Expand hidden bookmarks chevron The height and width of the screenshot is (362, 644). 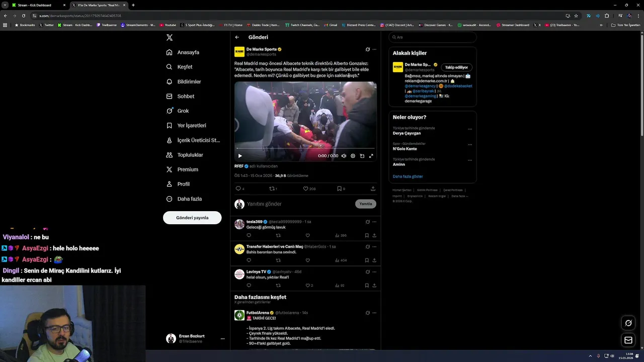[601, 25]
